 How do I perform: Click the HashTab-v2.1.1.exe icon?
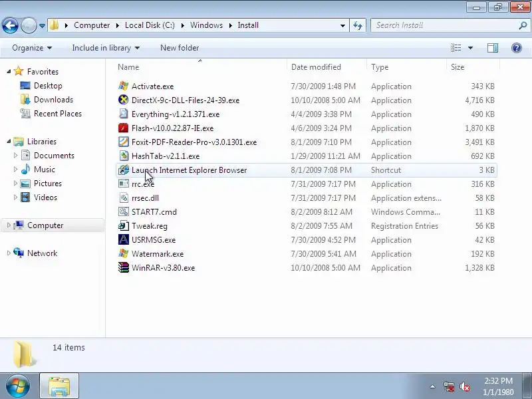(124, 156)
